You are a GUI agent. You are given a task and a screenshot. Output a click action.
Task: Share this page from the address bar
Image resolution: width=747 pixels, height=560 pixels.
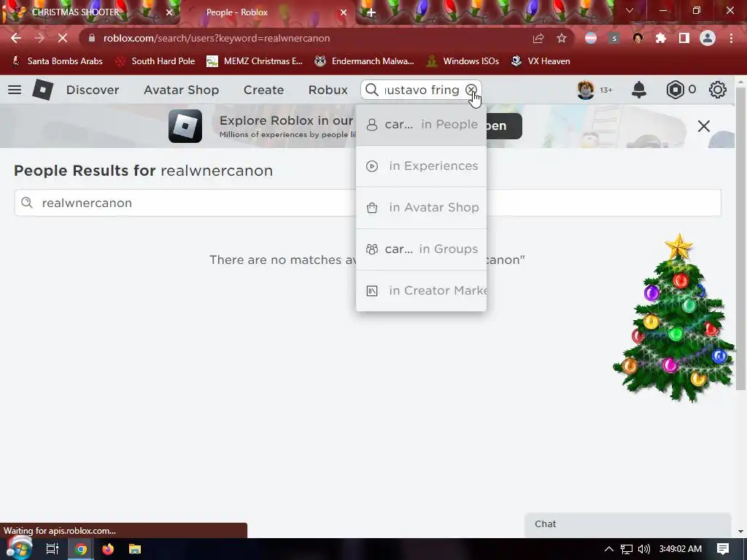point(538,38)
